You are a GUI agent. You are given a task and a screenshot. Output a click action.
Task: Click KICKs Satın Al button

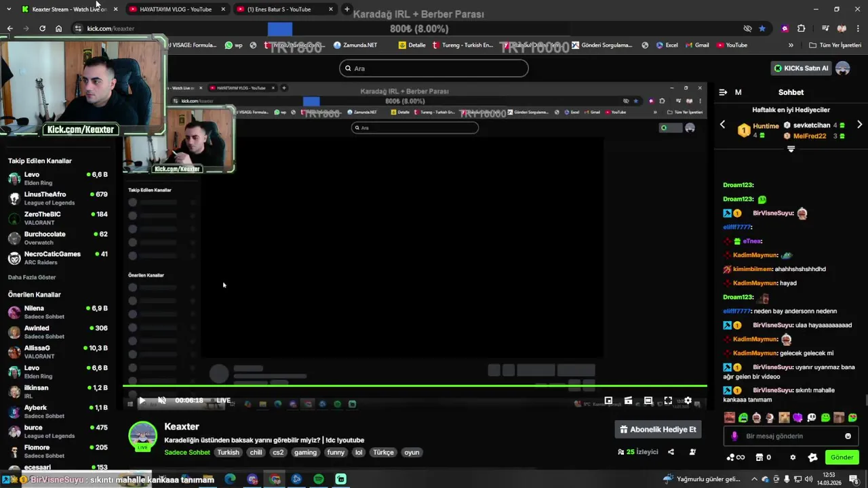[x=801, y=68]
